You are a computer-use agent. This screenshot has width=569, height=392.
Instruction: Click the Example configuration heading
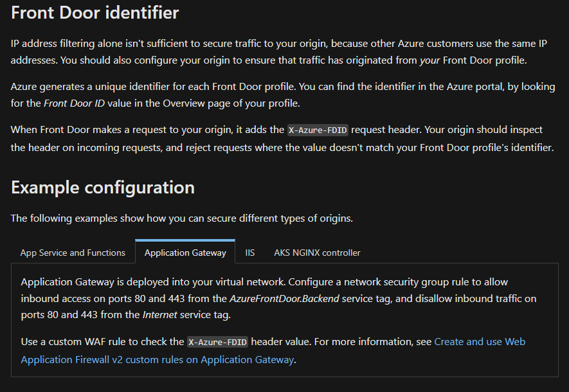(103, 188)
